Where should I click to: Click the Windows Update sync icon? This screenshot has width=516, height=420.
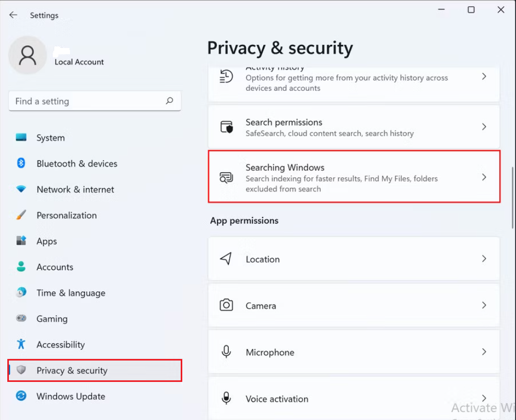tap(21, 395)
